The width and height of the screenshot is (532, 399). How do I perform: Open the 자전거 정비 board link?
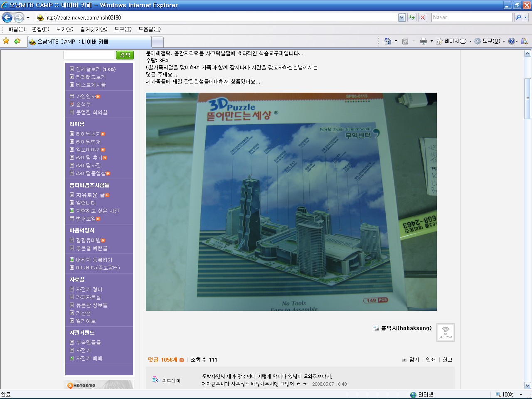click(x=89, y=289)
